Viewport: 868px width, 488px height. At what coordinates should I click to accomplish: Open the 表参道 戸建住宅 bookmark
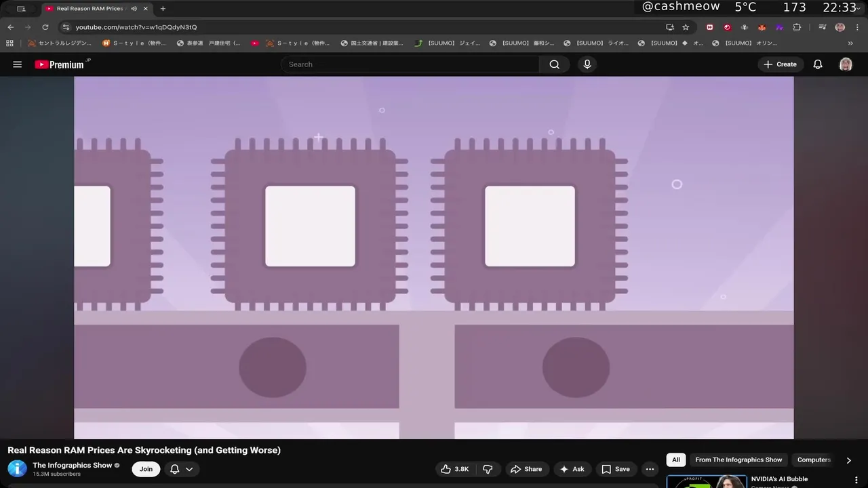coord(208,43)
